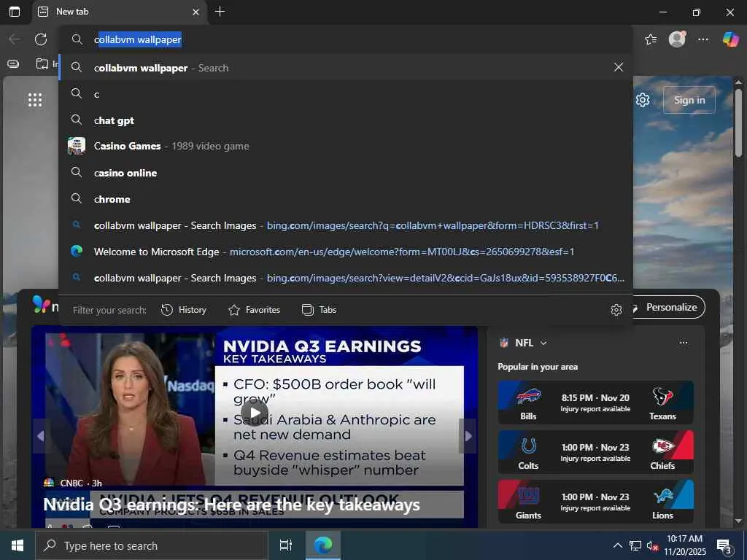The image size is (747, 560).
Task: Open Nvidia Q3 earnings key takeaways headline
Action: (231, 505)
